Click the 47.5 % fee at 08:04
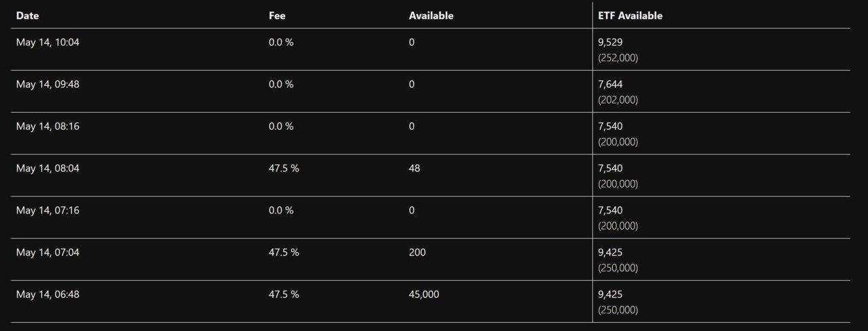Image resolution: width=868 pixels, height=331 pixels. pyautogui.click(x=284, y=169)
